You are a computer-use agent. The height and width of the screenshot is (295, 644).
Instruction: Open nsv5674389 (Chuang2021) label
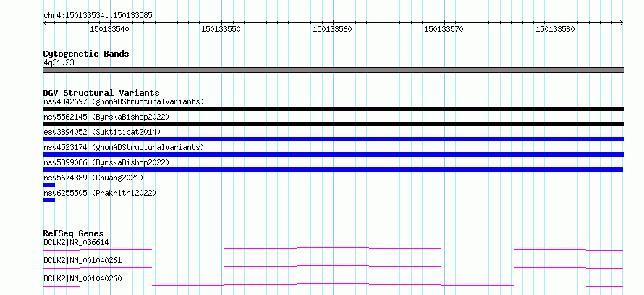point(93,178)
